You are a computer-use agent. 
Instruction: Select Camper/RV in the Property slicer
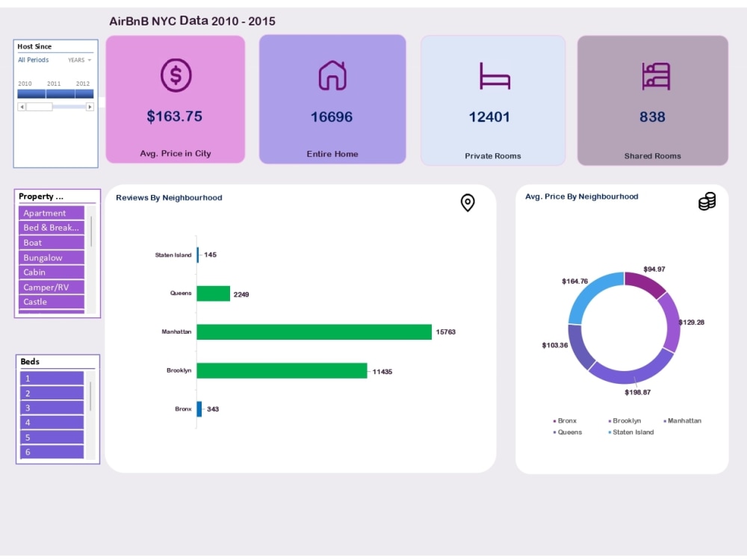tap(49, 287)
